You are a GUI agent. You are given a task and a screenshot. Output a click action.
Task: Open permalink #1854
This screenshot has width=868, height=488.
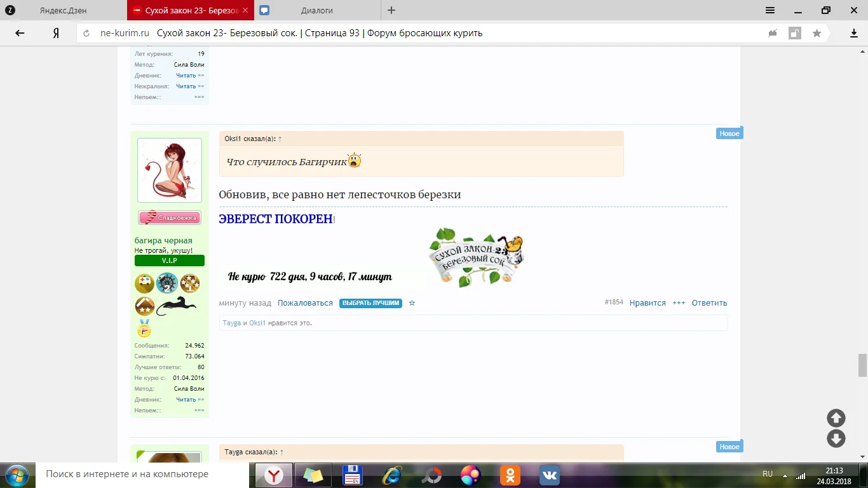click(x=614, y=302)
